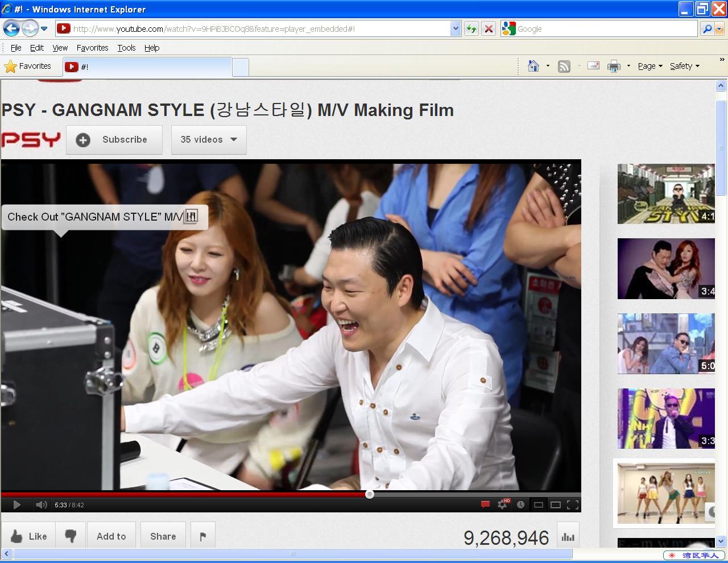Viewport: 728px width, 563px height.
Task: Click the YouTube URL in the address bar
Action: coord(214,29)
